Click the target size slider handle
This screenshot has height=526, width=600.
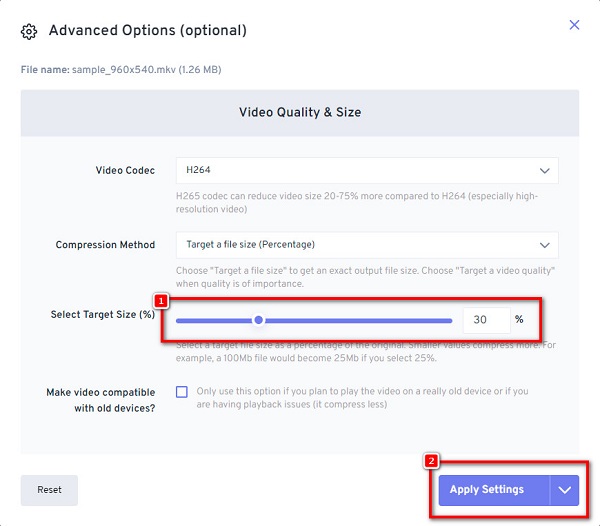(259, 320)
